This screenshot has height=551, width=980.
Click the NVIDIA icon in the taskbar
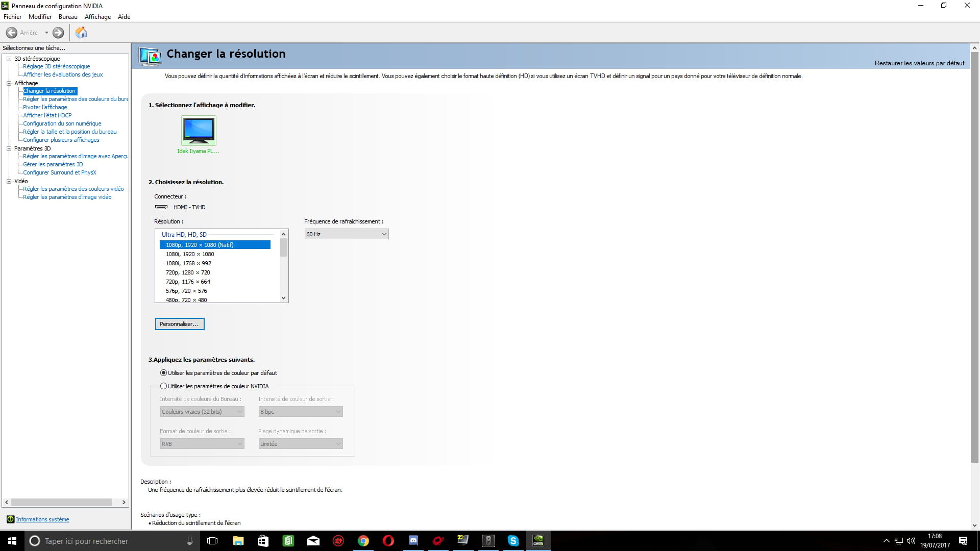[538, 541]
